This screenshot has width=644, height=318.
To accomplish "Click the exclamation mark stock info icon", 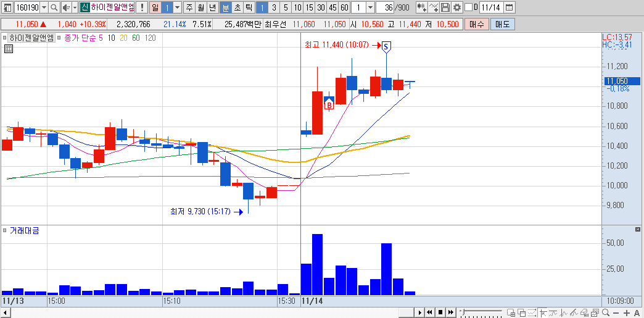I will click(142, 7).
